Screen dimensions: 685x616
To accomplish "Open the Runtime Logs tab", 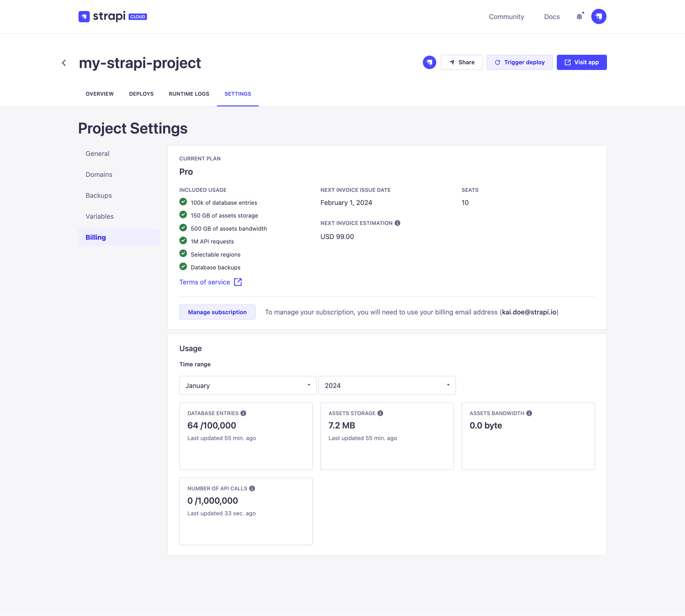I will [189, 94].
